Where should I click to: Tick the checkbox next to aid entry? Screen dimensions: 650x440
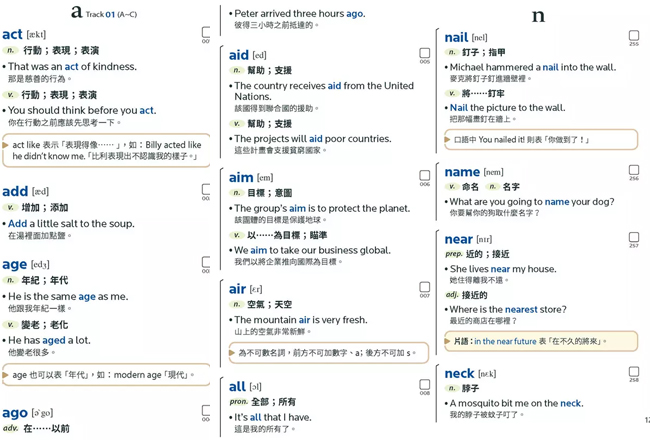coord(424,53)
